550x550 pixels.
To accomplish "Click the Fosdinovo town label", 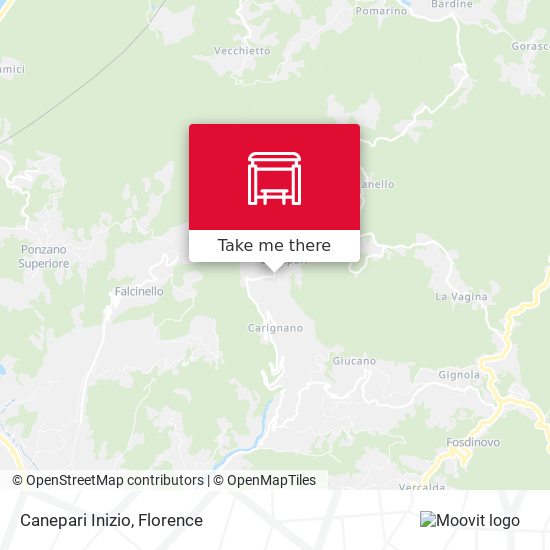I will pos(473,442).
